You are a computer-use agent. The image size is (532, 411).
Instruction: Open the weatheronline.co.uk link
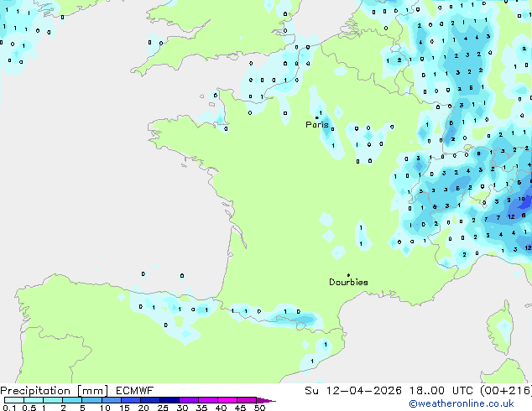(462, 403)
